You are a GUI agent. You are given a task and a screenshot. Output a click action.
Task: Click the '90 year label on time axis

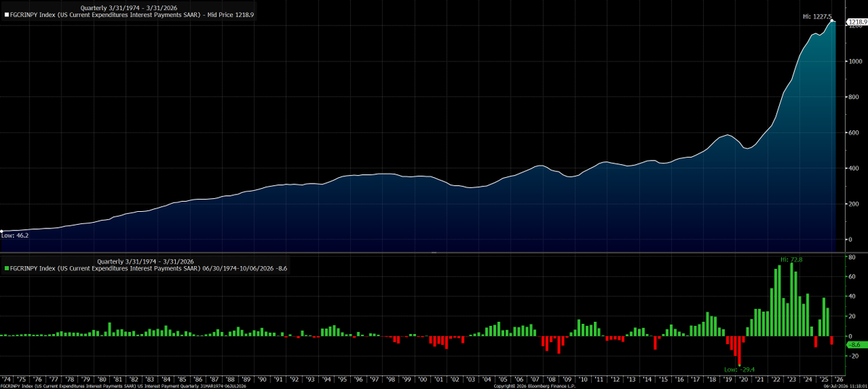click(263, 379)
